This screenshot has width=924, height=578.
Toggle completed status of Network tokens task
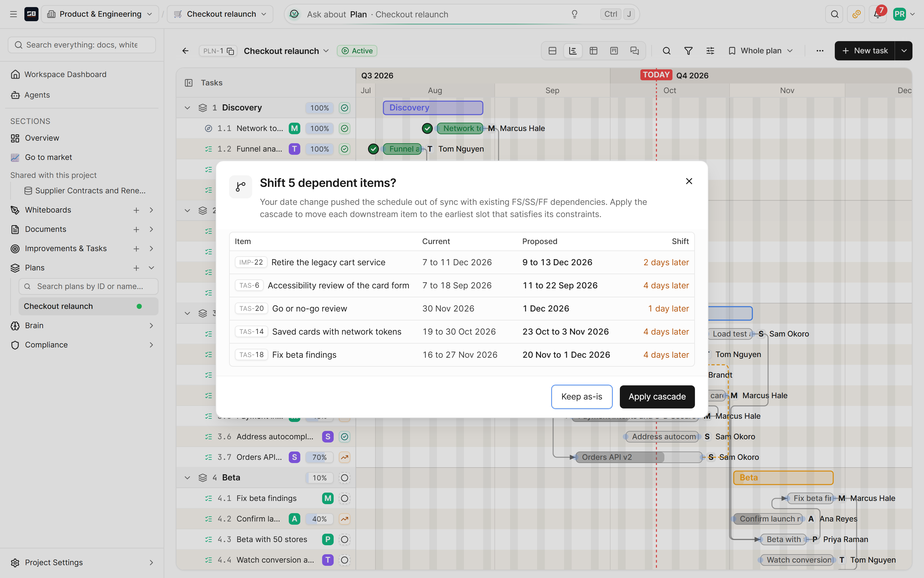pos(344,128)
